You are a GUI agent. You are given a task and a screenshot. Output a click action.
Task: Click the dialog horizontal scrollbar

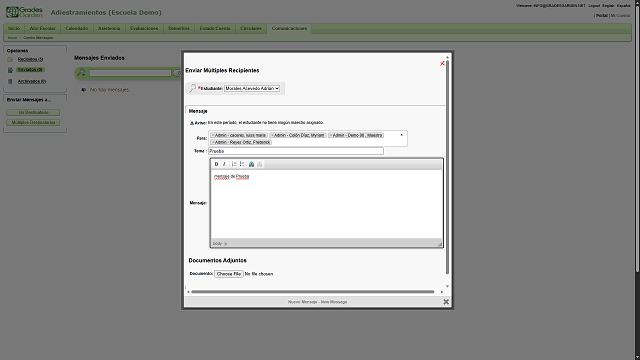312,292
